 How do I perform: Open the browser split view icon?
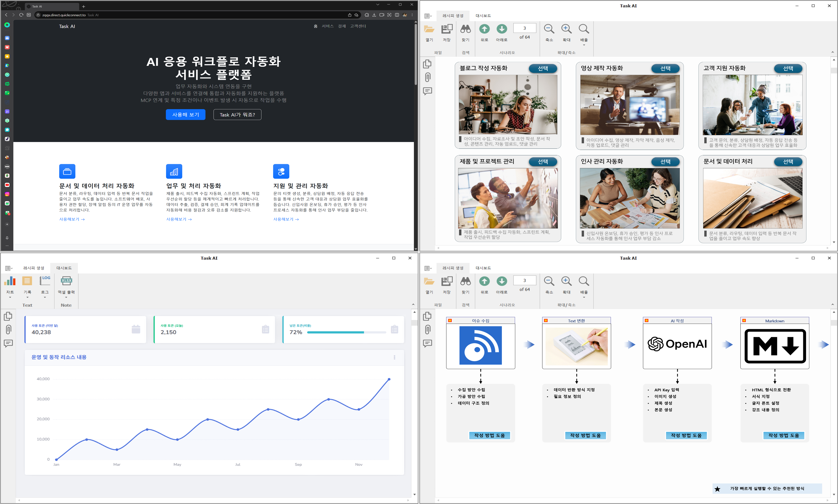[397, 15]
